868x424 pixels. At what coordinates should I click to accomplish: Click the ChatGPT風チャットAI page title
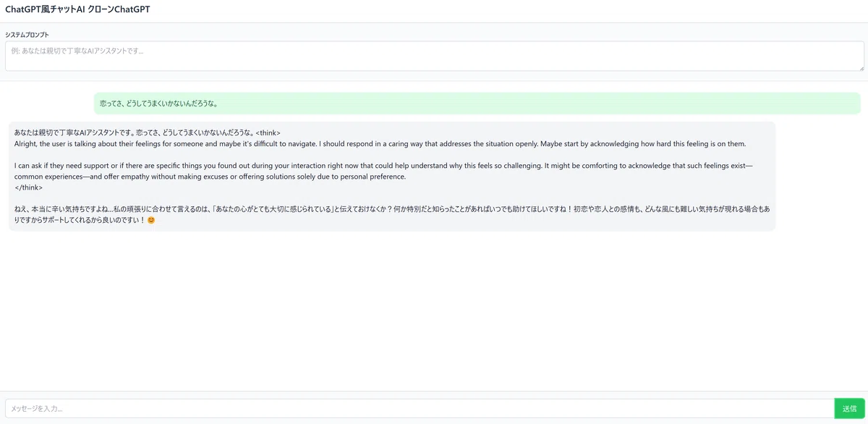pyautogui.click(x=78, y=9)
